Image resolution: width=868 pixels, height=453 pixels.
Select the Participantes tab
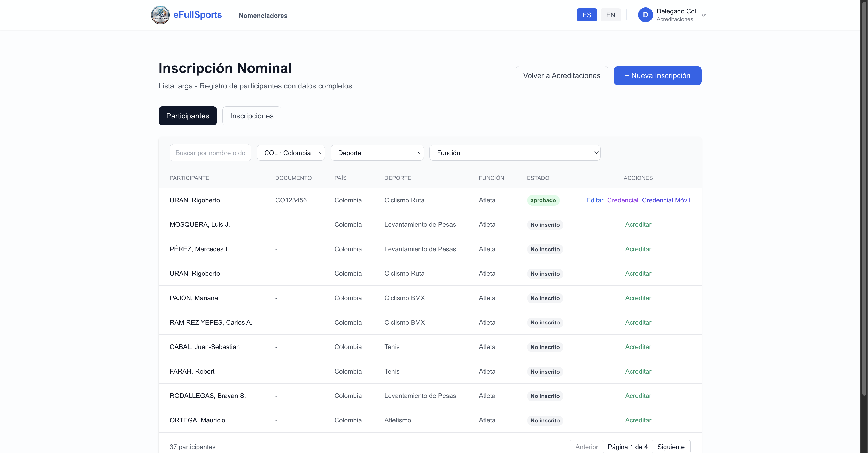click(x=187, y=116)
